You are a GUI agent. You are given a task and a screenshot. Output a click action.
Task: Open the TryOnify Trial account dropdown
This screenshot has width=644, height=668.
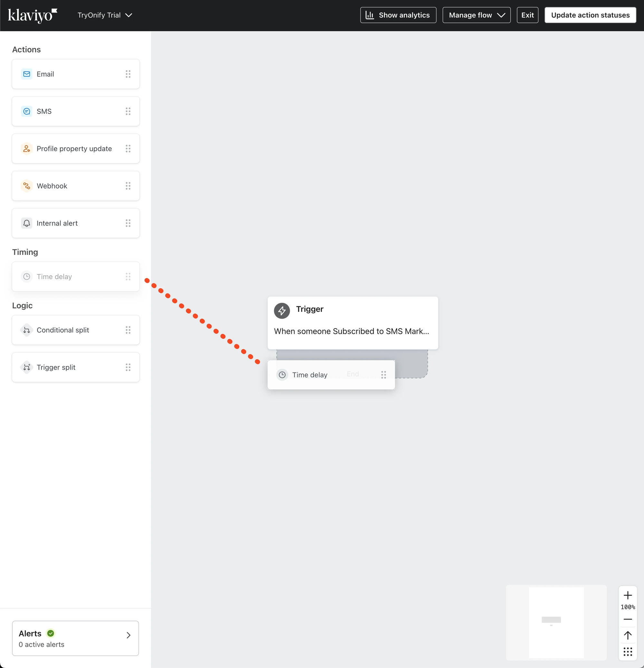[105, 15]
